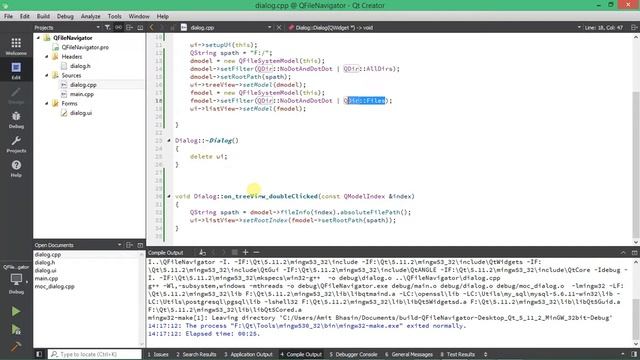This screenshot has width=640, height=360.
Task: Open the Build menu
Action: tap(43, 16)
